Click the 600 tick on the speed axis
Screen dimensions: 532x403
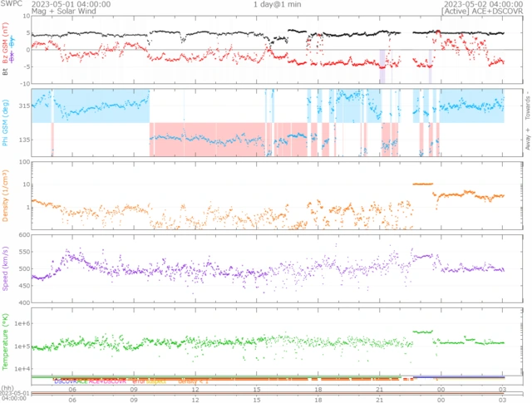24,235
